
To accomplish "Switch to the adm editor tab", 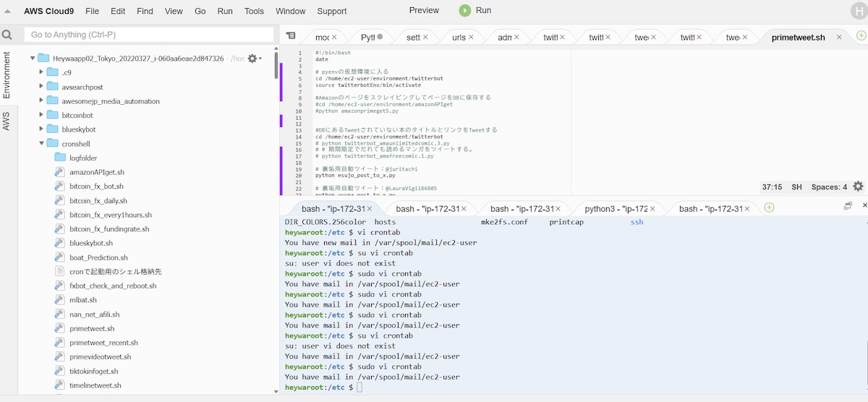I will pos(505,37).
